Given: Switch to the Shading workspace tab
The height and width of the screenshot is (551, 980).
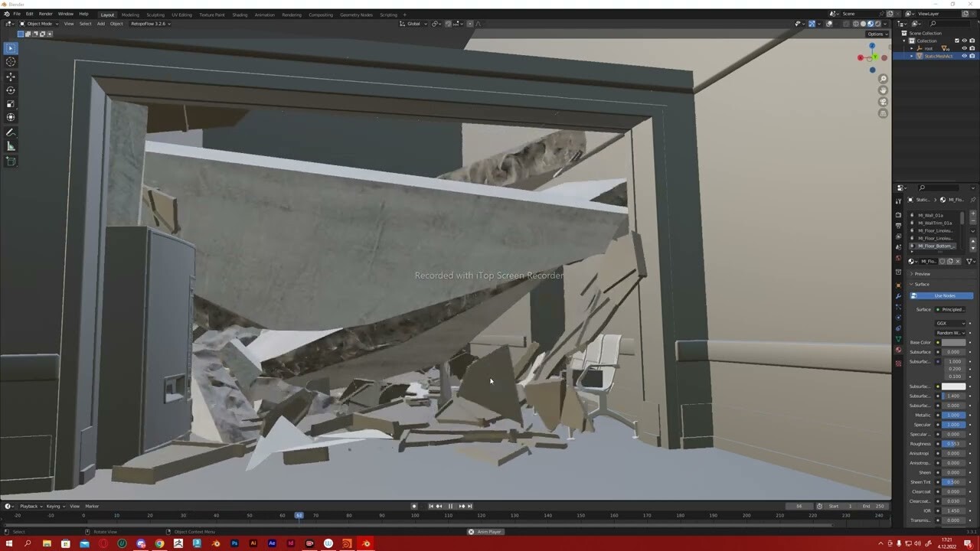Looking at the screenshot, I should (240, 15).
